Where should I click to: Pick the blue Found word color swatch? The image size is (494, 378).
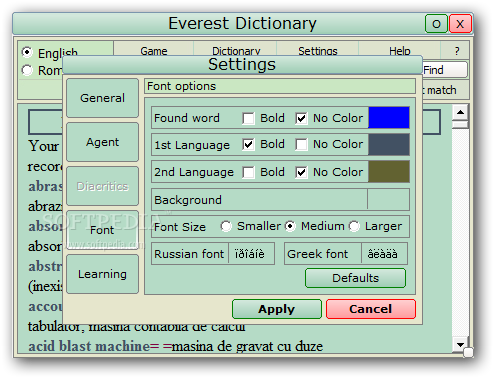coord(389,118)
